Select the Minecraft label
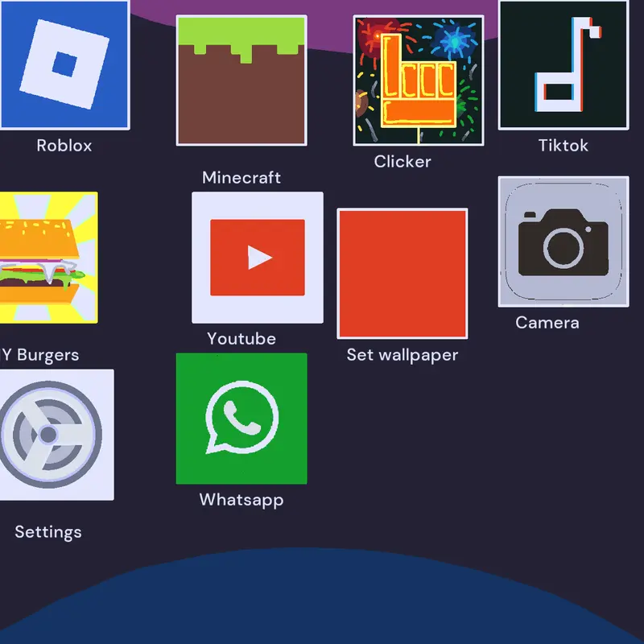This screenshot has height=644, width=644. point(242,177)
